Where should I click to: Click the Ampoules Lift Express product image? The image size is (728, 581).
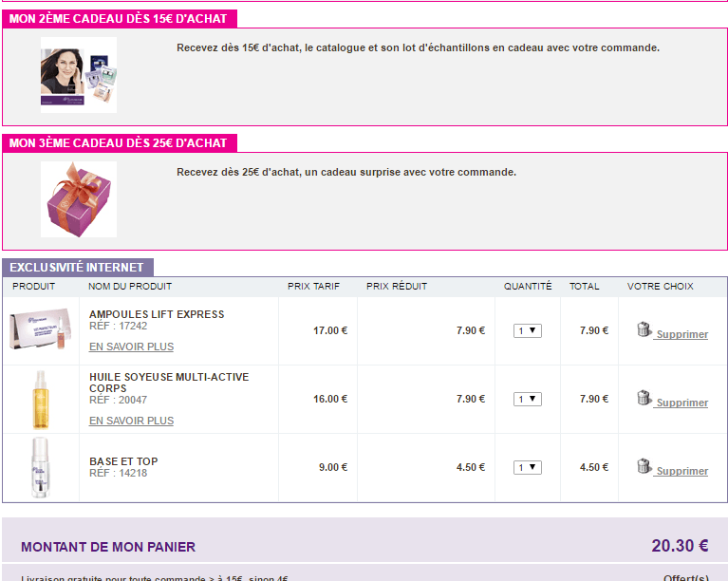pos(40,329)
